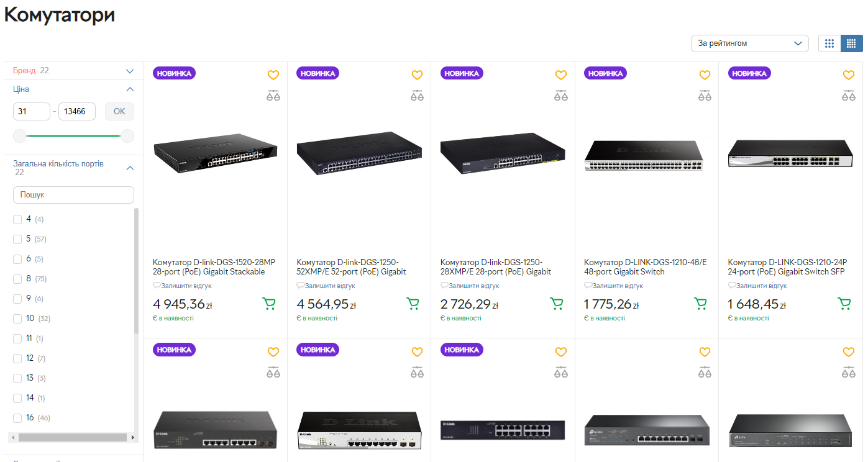Open the 'За рейтингом' sort dropdown

(749, 43)
